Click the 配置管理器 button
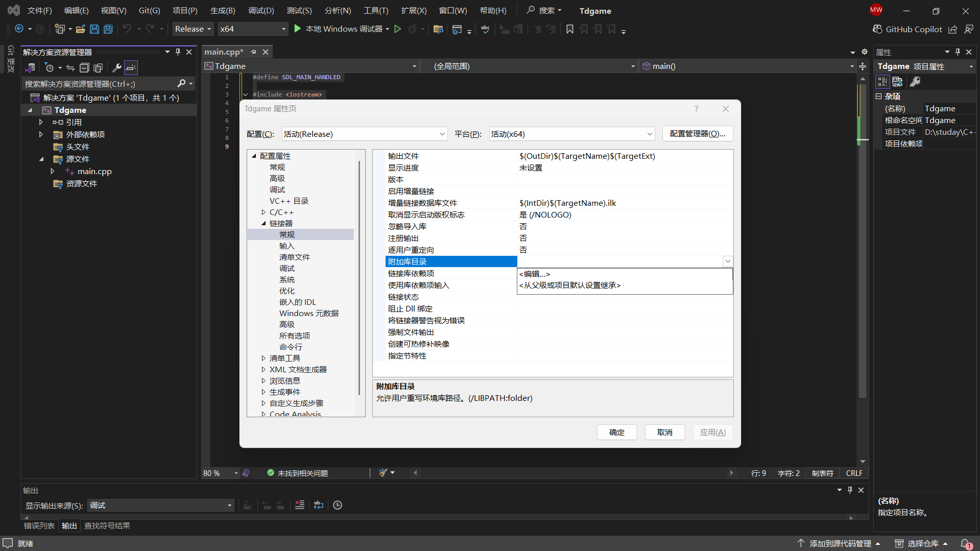Viewport: 980px width, 551px height. [697, 134]
